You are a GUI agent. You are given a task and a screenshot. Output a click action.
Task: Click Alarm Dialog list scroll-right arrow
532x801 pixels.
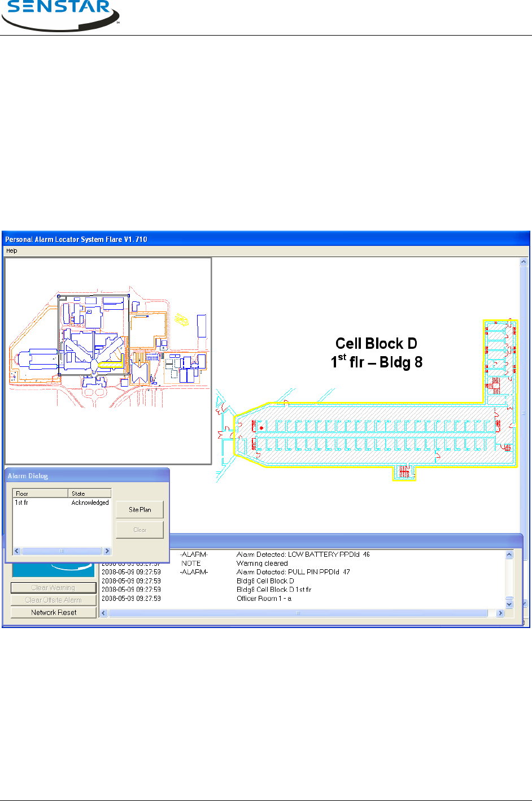[107, 551]
